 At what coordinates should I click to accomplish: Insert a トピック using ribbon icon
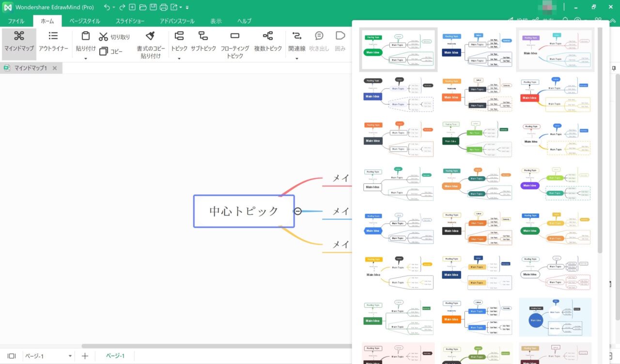tap(179, 36)
